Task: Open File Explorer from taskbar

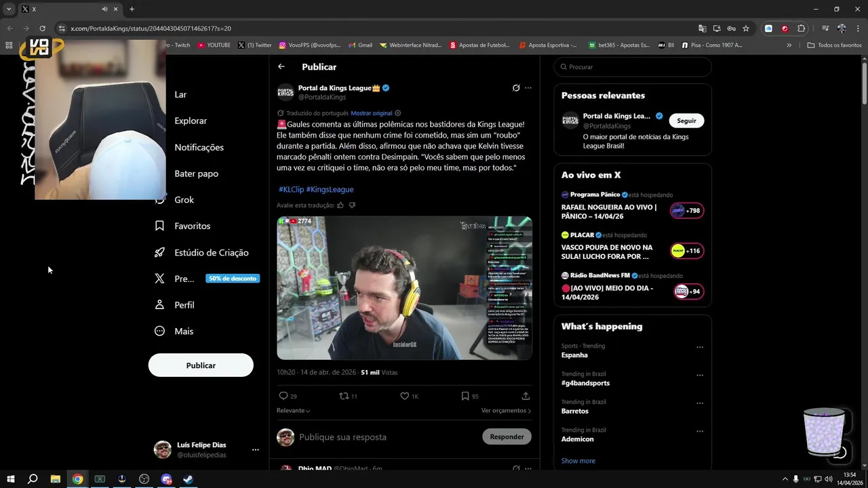Action: pyautogui.click(x=56, y=479)
